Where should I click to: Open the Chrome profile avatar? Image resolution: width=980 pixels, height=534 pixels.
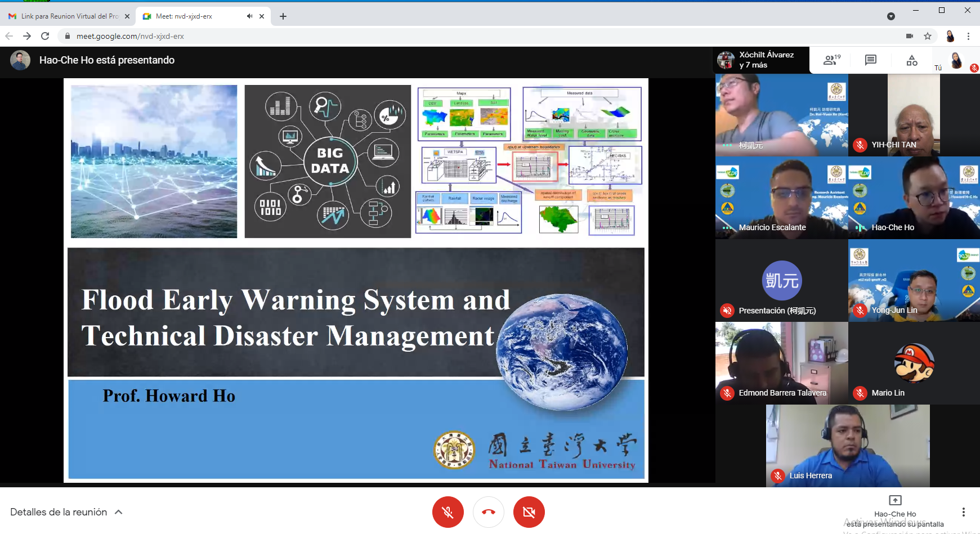(x=950, y=36)
